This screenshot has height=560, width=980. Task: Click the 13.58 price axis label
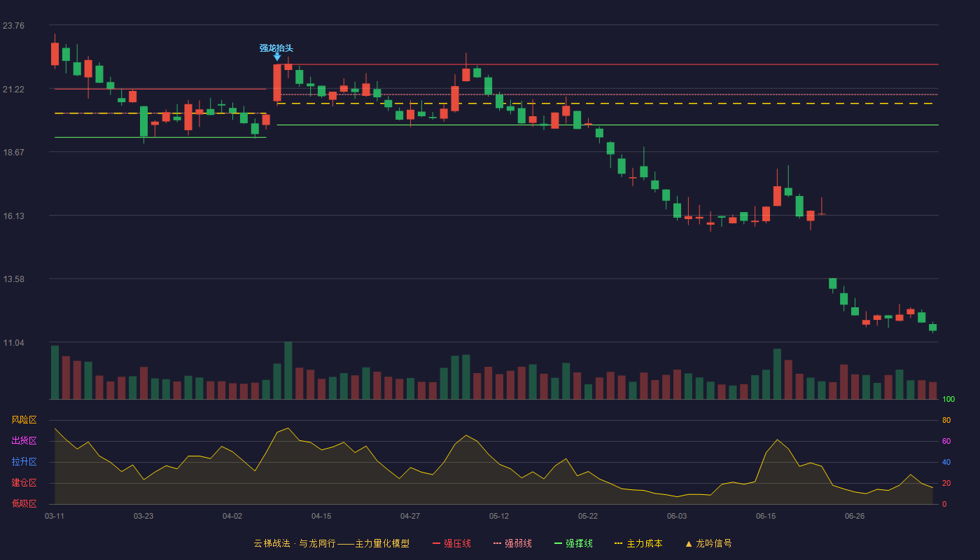[13, 279]
